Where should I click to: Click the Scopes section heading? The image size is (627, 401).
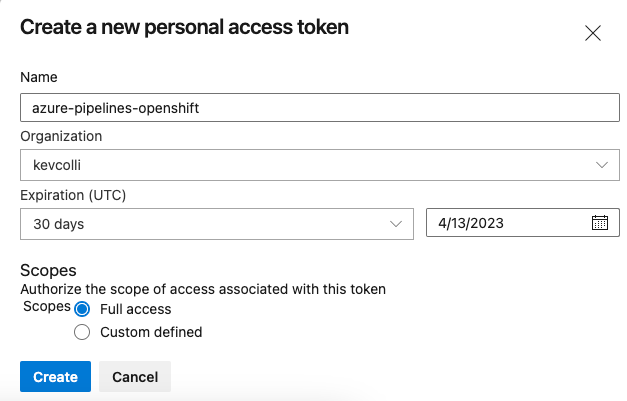pyautogui.click(x=48, y=271)
